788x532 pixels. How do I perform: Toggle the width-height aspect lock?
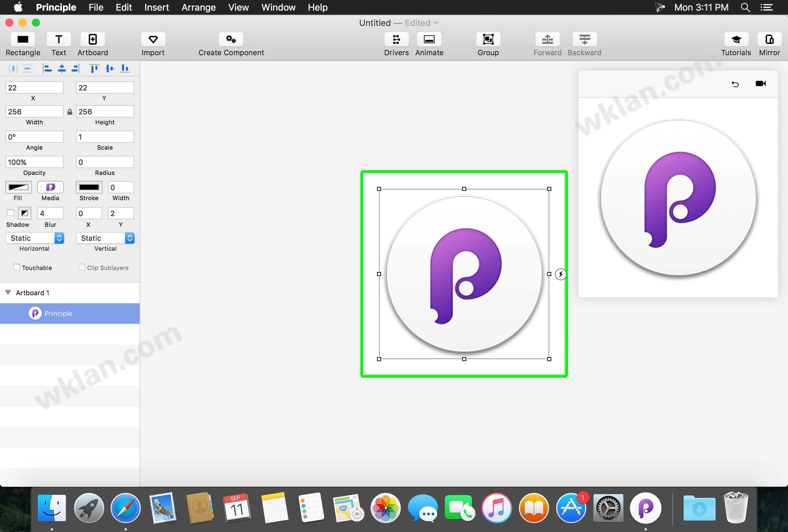pos(69,112)
